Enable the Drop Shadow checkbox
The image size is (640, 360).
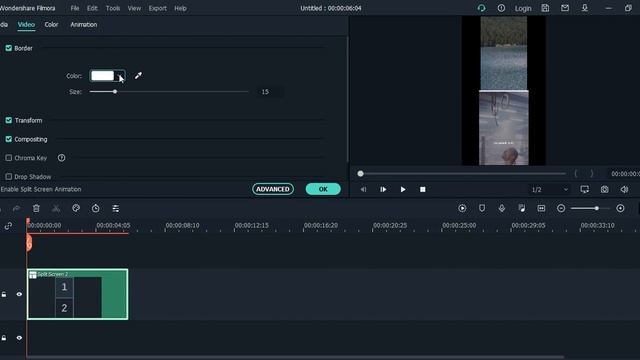pyautogui.click(x=9, y=177)
